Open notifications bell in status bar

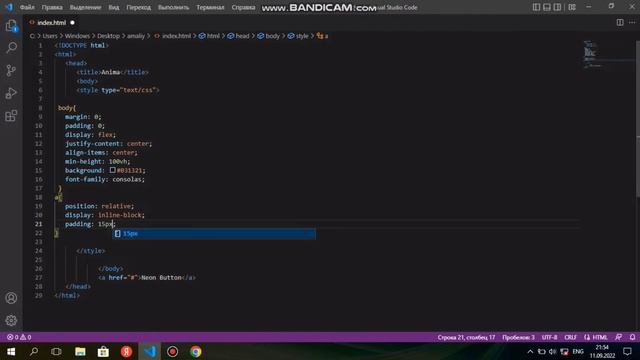(632, 337)
